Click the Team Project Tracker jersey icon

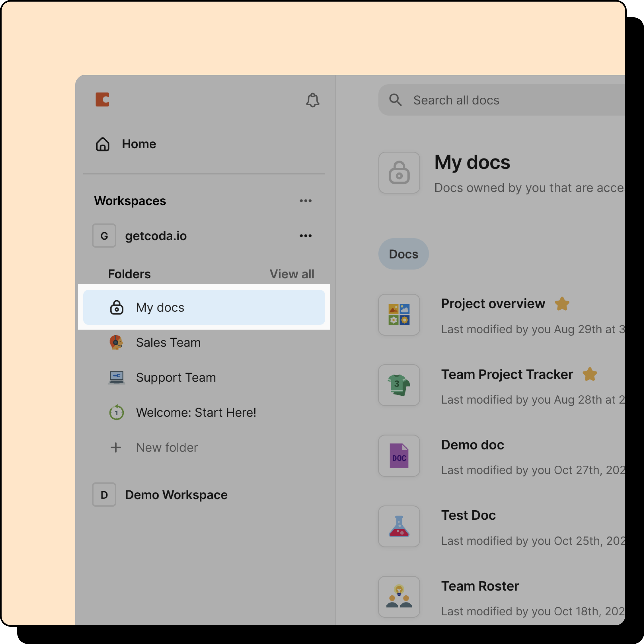[399, 385]
